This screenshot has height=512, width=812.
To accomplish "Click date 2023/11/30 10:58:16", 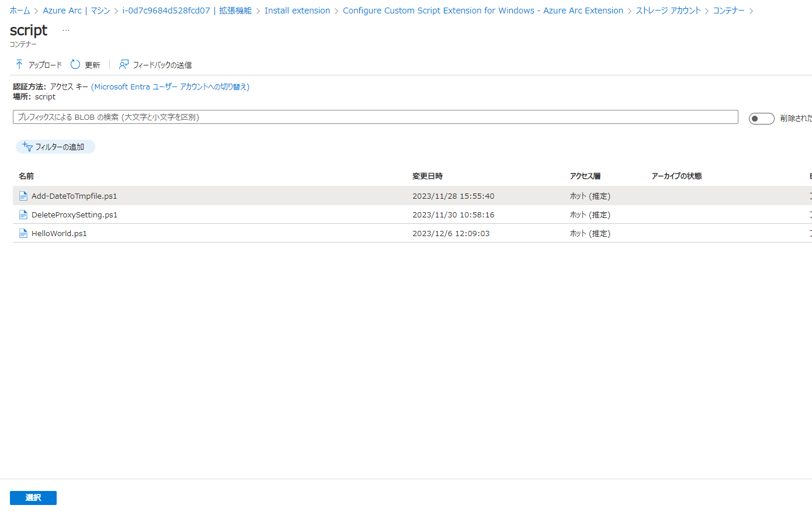I will [x=453, y=215].
